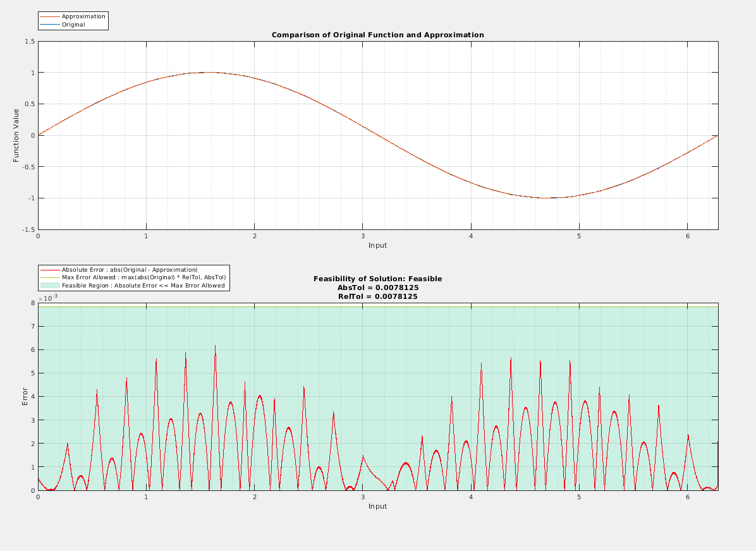Click the top plot's 'Input' x-axis label

tap(377, 245)
